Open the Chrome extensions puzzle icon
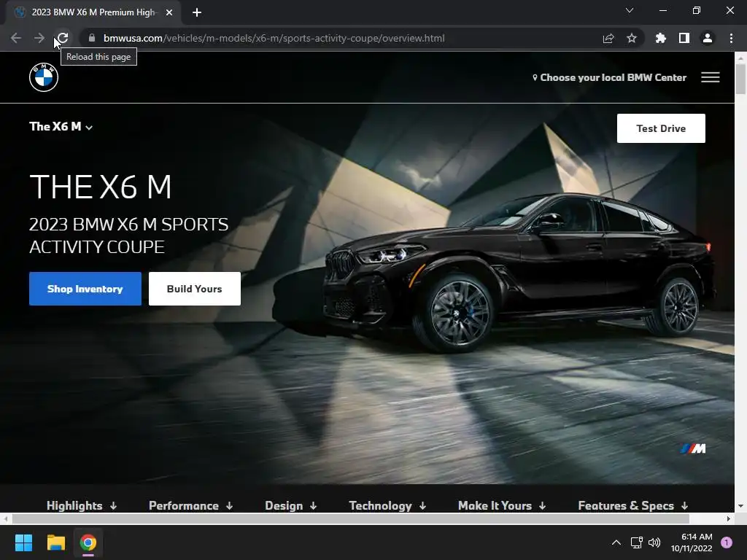This screenshot has width=747, height=560. (661, 38)
